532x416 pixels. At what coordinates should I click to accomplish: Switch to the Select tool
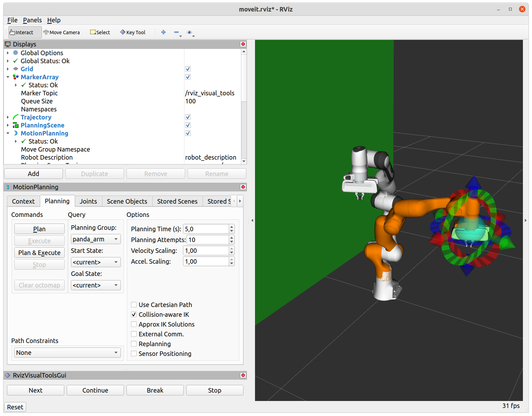pyautogui.click(x=100, y=32)
